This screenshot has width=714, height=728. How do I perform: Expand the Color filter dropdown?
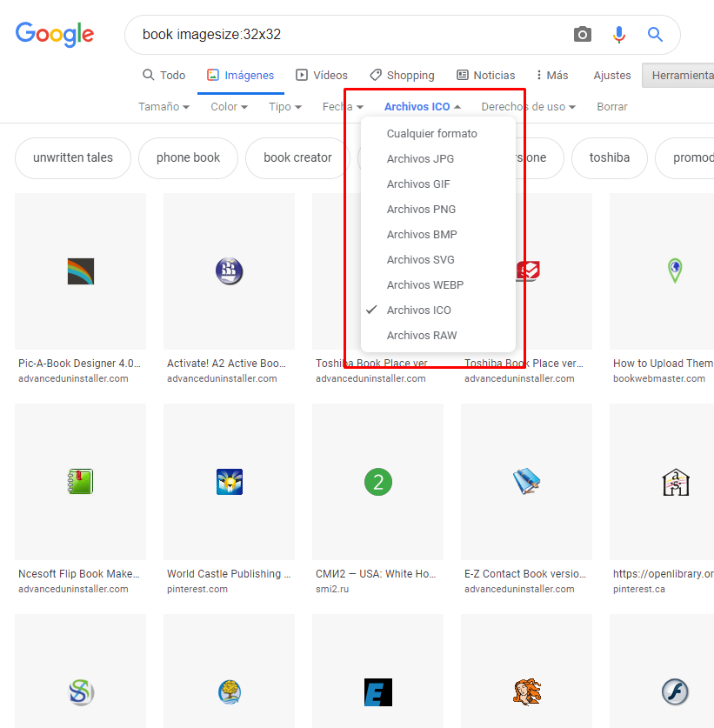[x=229, y=107]
